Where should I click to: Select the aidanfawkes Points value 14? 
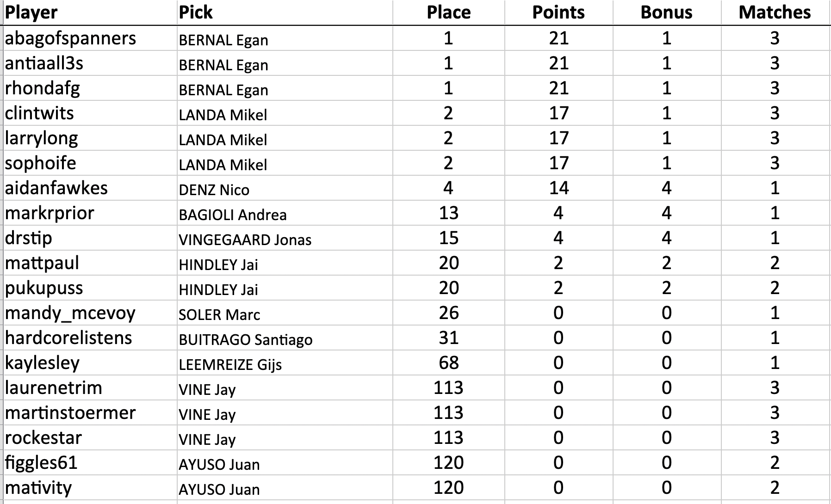coord(558,188)
